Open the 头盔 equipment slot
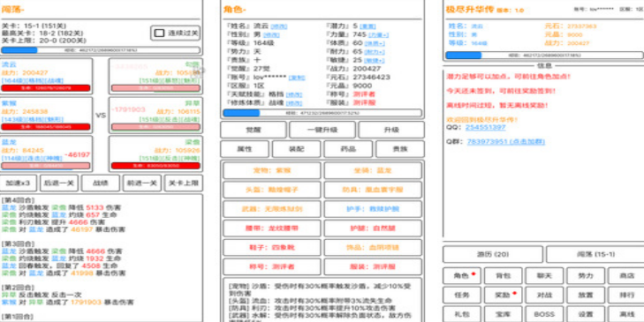 tap(272, 190)
